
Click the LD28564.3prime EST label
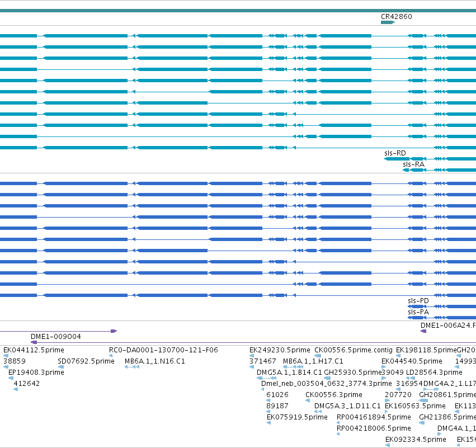click(434, 372)
